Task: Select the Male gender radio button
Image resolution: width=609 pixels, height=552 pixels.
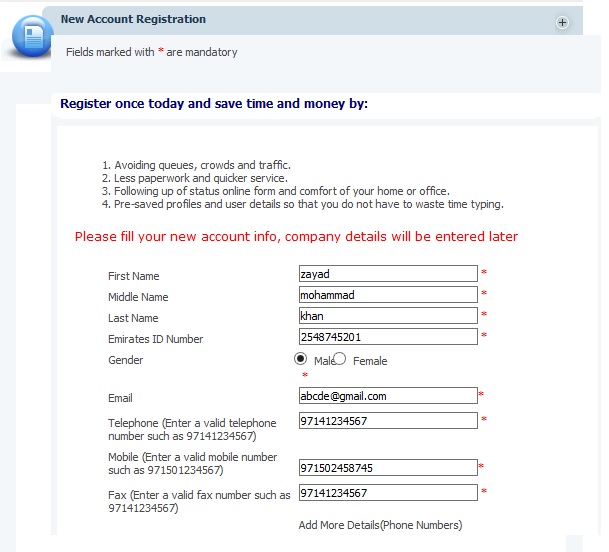Action: click(300, 359)
